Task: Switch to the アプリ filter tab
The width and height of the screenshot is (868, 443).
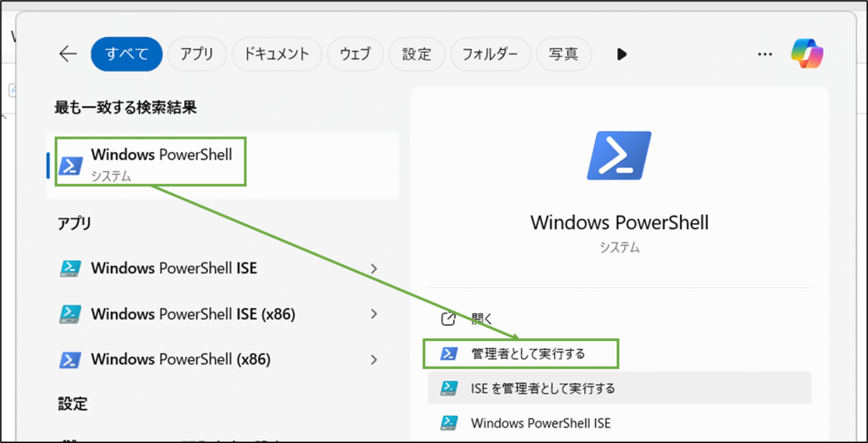Action: tap(197, 54)
